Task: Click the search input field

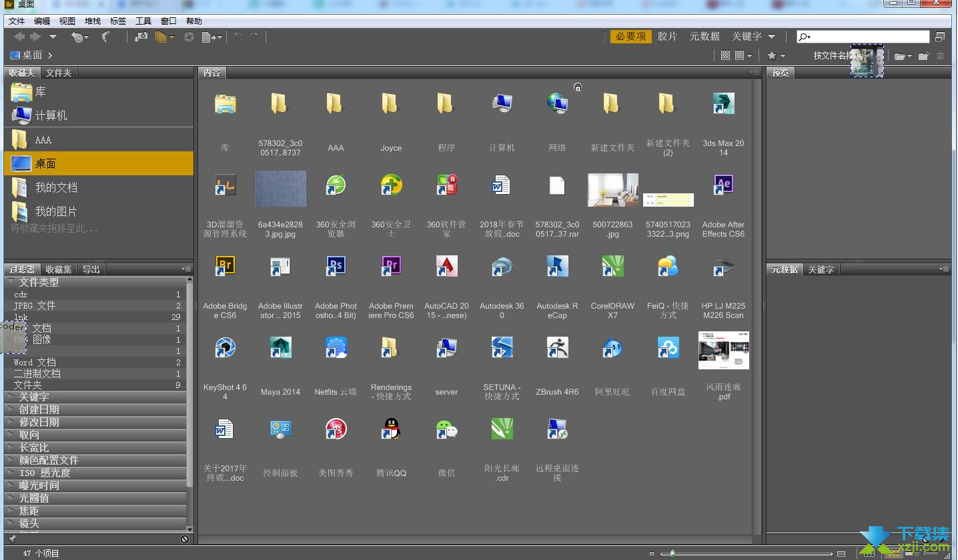Action: pos(863,37)
